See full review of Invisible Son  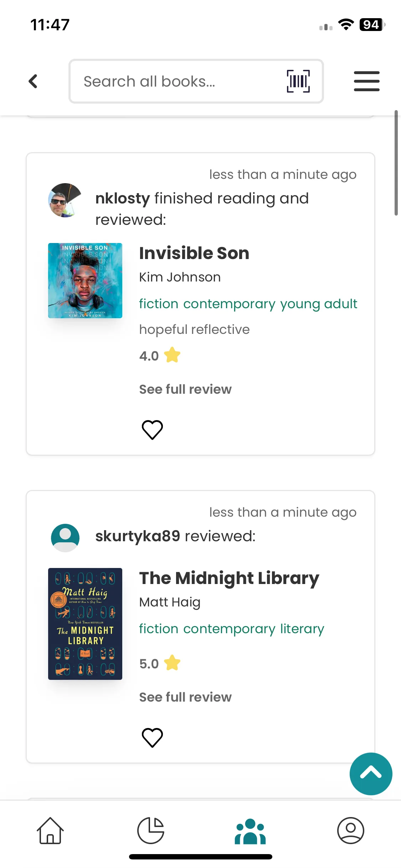click(185, 389)
